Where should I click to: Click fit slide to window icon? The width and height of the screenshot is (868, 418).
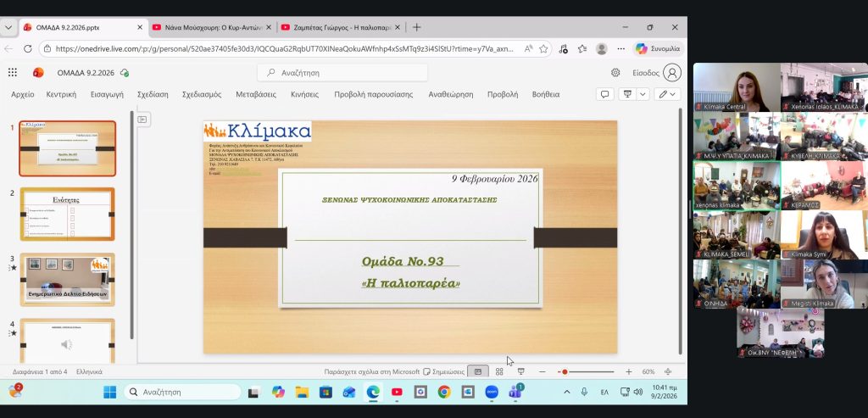(668, 371)
